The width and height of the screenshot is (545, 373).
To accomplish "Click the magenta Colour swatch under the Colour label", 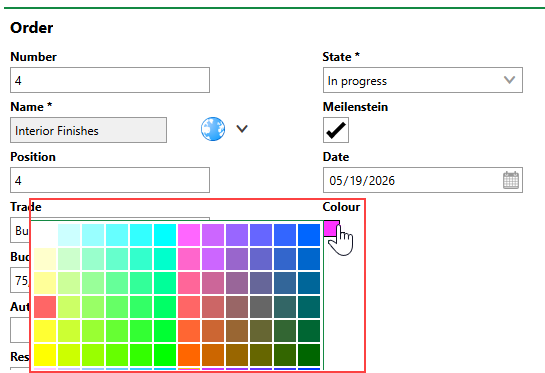I will 332,228.
